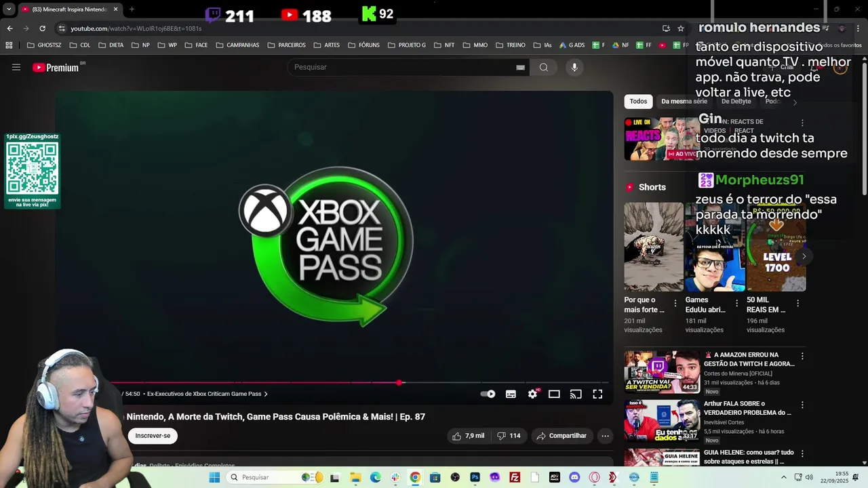Toggle subtitles/closed captions button
868x488 pixels.
(511, 394)
